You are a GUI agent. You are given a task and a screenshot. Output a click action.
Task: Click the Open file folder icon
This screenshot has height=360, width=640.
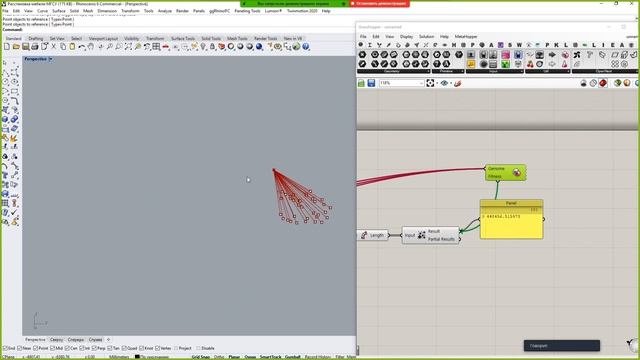16,47
